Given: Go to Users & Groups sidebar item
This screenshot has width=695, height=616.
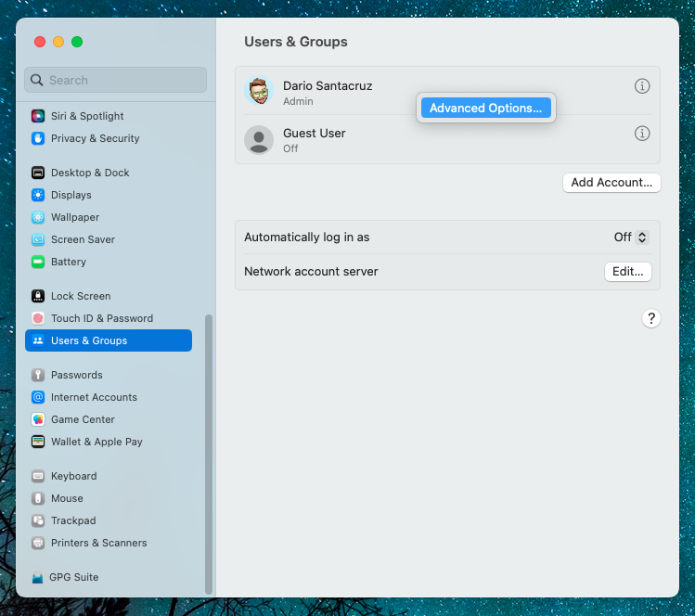Looking at the screenshot, I should pos(109,340).
